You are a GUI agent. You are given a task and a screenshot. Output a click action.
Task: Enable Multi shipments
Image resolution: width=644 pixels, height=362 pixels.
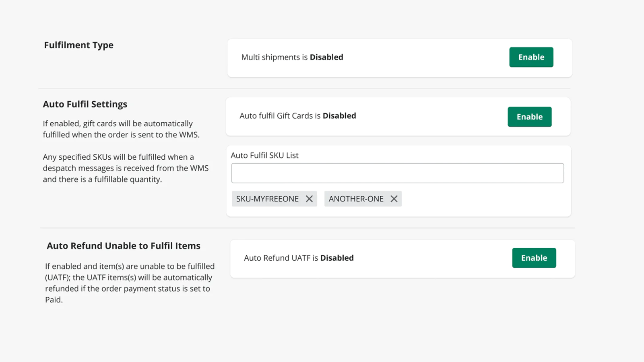click(531, 57)
